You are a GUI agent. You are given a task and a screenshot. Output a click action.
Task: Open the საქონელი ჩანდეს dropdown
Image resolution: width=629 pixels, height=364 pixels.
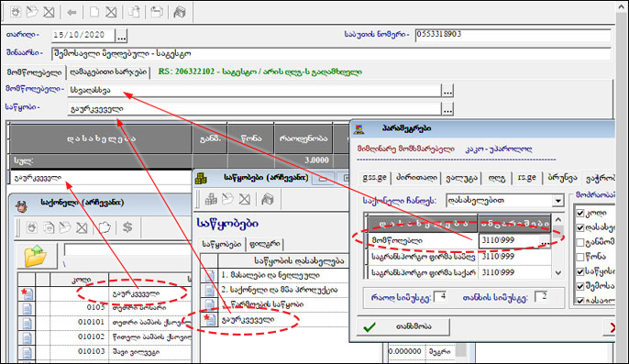[x=558, y=200]
